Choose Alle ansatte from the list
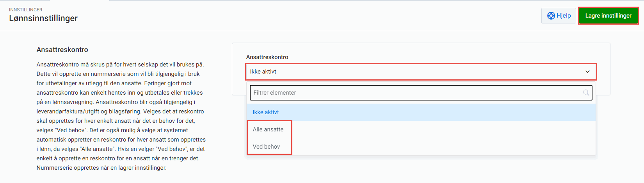Screen dimensions: 644x183 pos(268,129)
